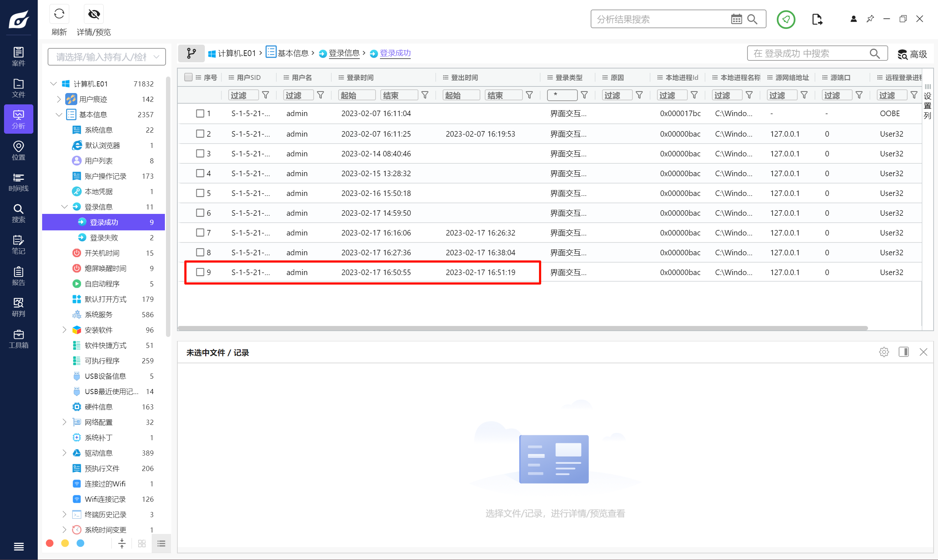Open the 案件 sidebar section
Image resolution: width=938 pixels, height=560 pixels.
[x=18, y=57]
